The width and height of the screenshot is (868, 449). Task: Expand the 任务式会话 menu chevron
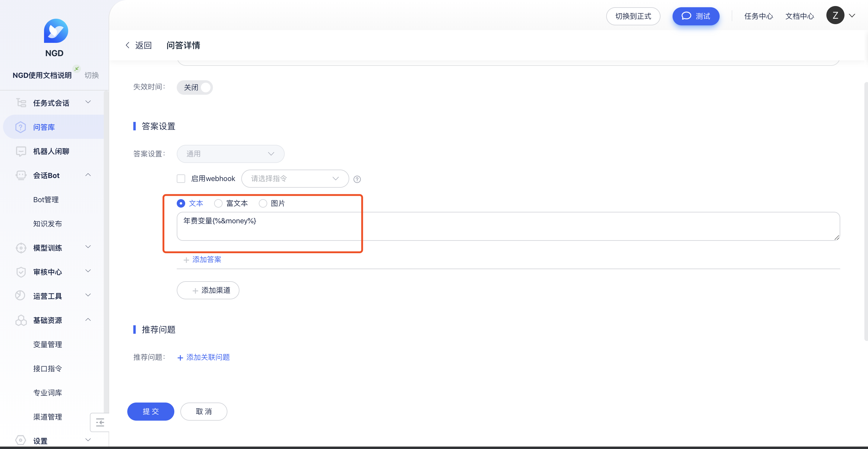pos(88,102)
